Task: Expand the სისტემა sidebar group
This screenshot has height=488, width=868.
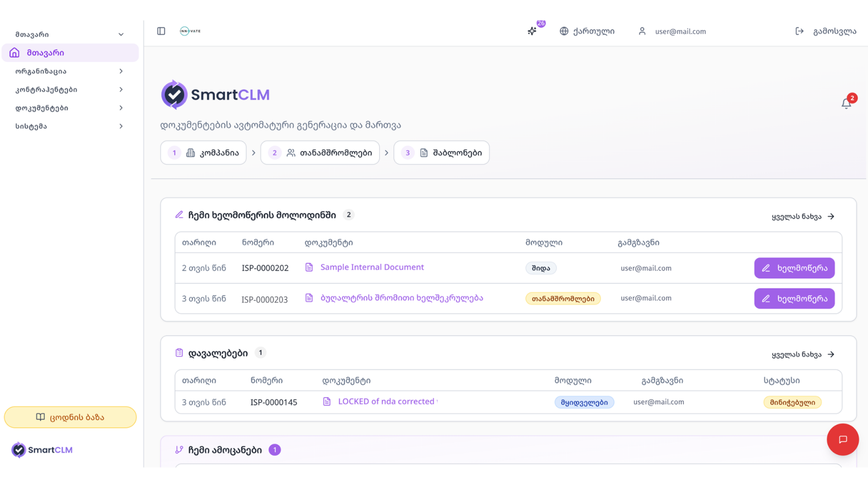Action: click(x=70, y=127)
